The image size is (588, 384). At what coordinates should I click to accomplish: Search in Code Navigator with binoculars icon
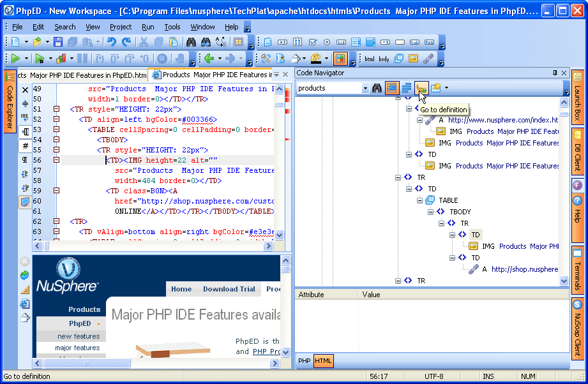click(377, 88)
